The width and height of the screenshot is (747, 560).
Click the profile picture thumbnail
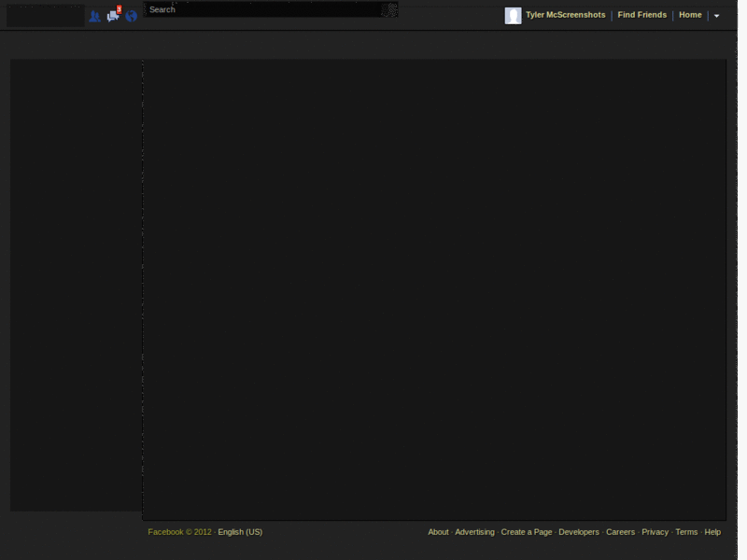(512, 15)
